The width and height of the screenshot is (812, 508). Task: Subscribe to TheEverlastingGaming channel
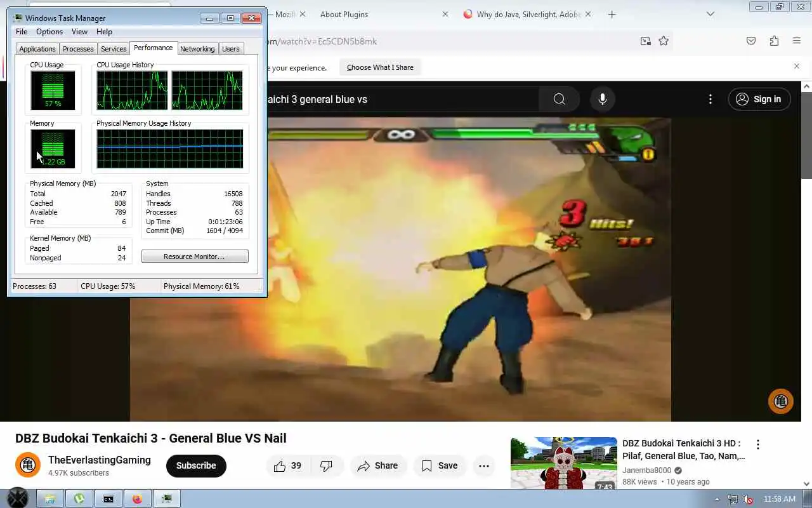pos(196,465)
